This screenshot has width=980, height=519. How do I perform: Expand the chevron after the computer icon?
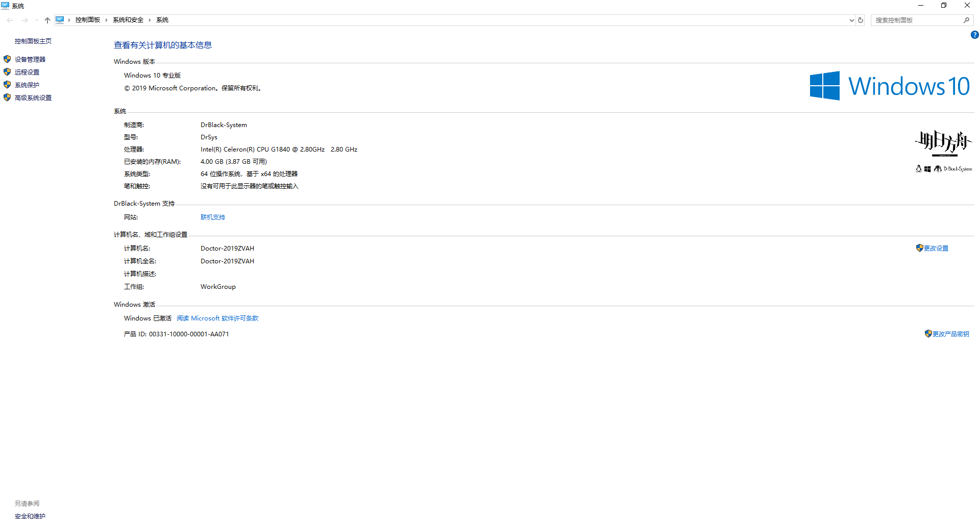tap(69, 20)
